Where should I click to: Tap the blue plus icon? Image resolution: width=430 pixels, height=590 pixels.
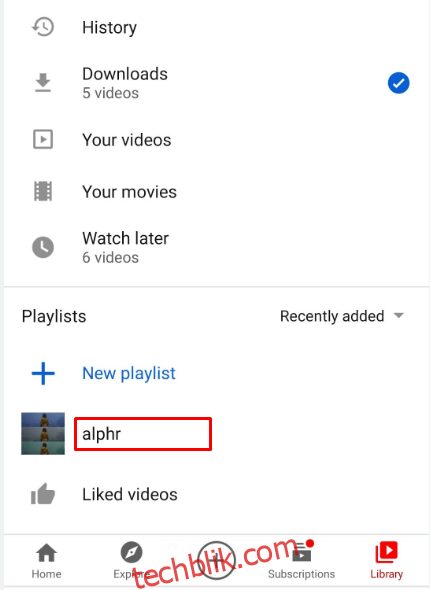point(43,373)
